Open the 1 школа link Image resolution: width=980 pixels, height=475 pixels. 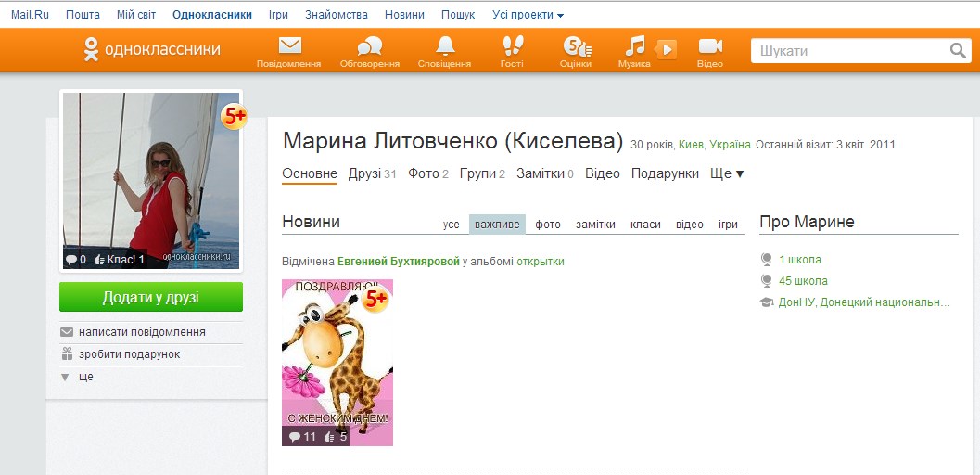pyautogui.click(x=800, y=260)
